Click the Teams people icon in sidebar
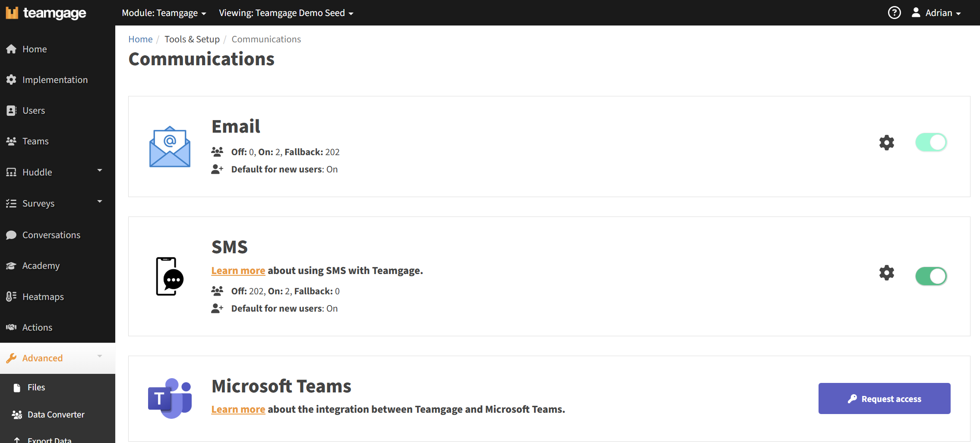The height and width of the screenshot is (443, 980). 11,141
